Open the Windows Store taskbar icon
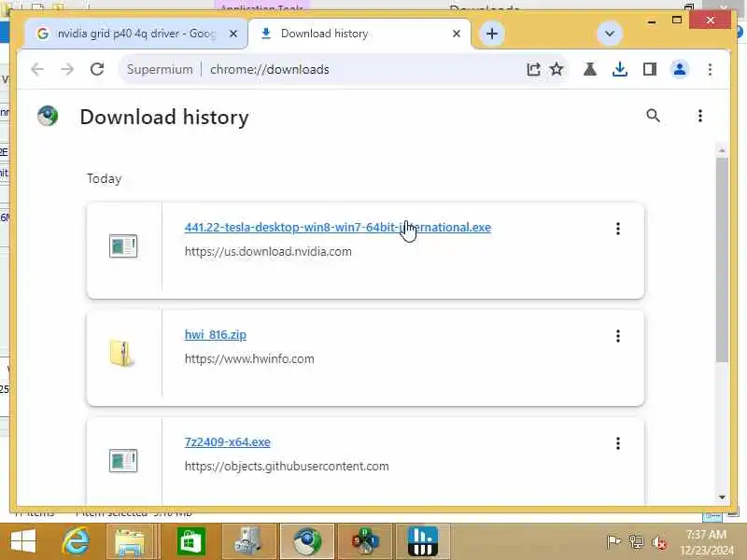Image resolution: width=747 pixels, height=560 pixels. 190,541
